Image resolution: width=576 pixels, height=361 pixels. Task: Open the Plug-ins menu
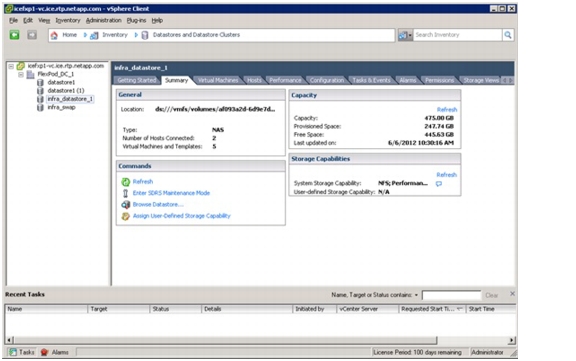coord(136,21)
